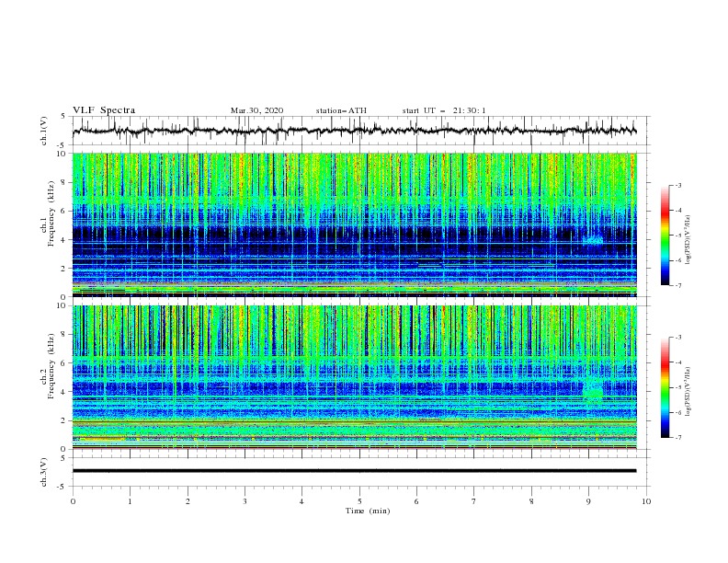Click the "-7" label on ch.2 colorbar

click(x=678, y=438)
